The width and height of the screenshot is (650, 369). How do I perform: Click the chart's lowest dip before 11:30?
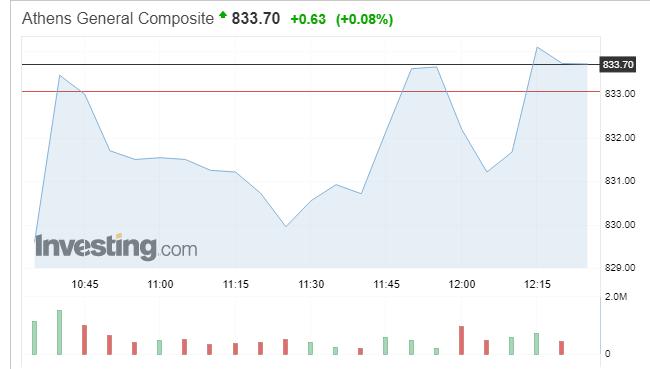pyautogui.click(x=286, y=226)
